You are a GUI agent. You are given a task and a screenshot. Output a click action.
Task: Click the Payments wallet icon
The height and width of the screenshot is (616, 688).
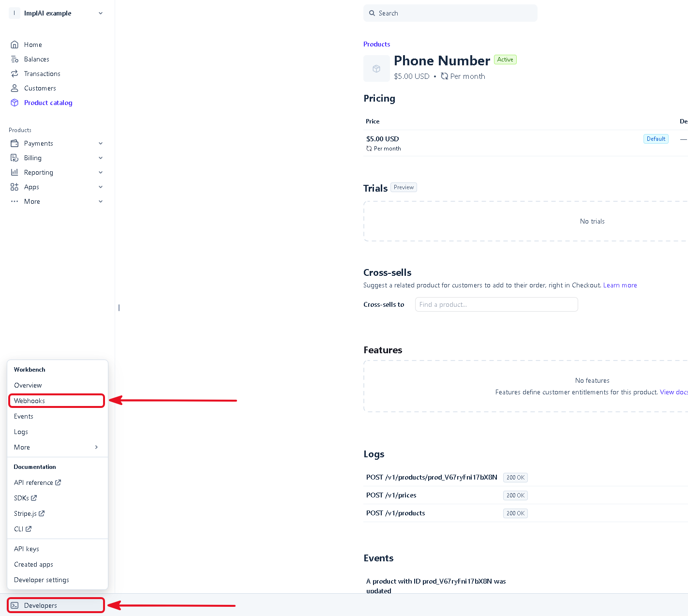pyautogui.click(x=15, y=143)
